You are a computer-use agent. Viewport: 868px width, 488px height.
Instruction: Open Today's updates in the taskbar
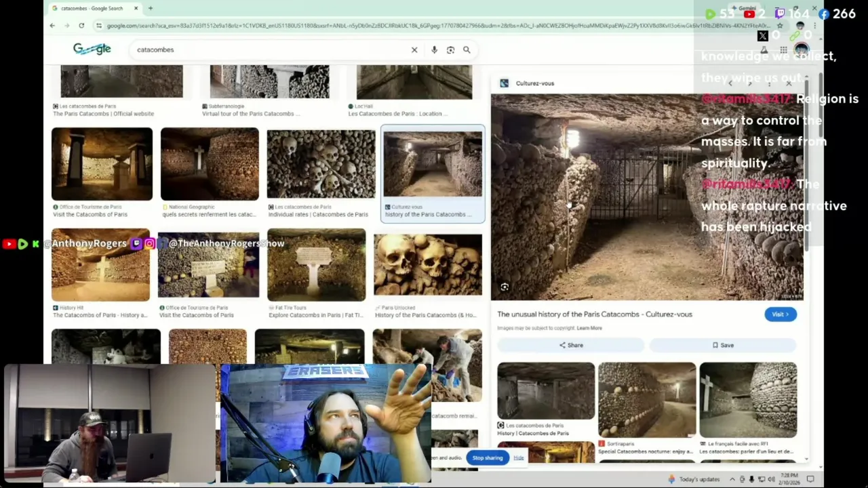point(693,479)
